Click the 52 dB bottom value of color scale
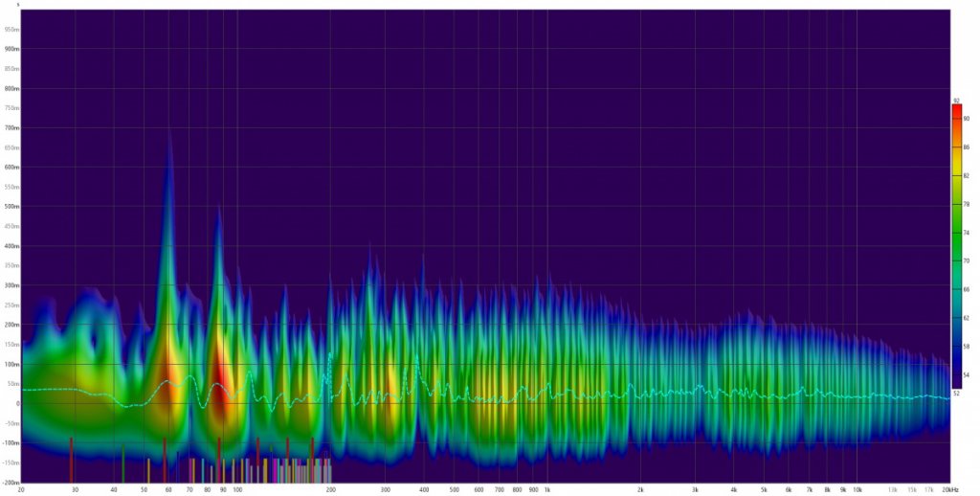Viewport: 980px width, 496px height. [956, 394]
